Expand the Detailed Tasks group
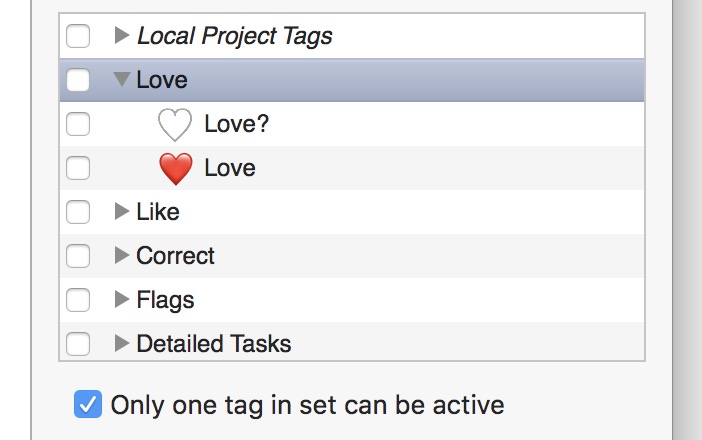702x440 pixels. (x=122, y=343)
